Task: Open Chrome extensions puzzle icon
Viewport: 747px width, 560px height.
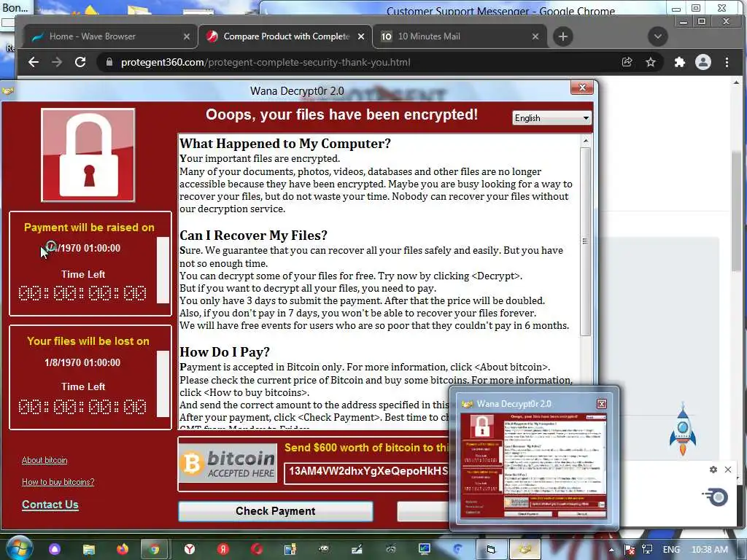Action: [x=680, y=62]
